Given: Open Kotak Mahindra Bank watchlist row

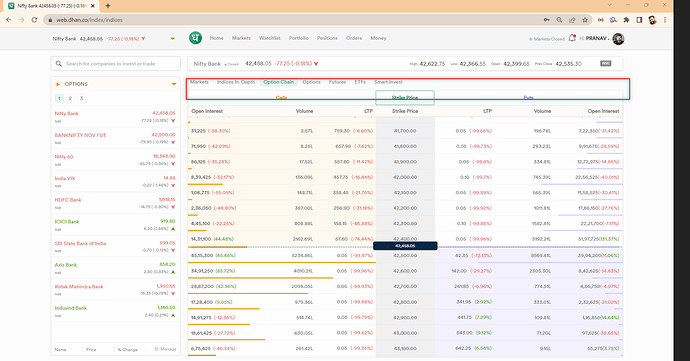Looking at the screenshot, I should tap(115, 289).
